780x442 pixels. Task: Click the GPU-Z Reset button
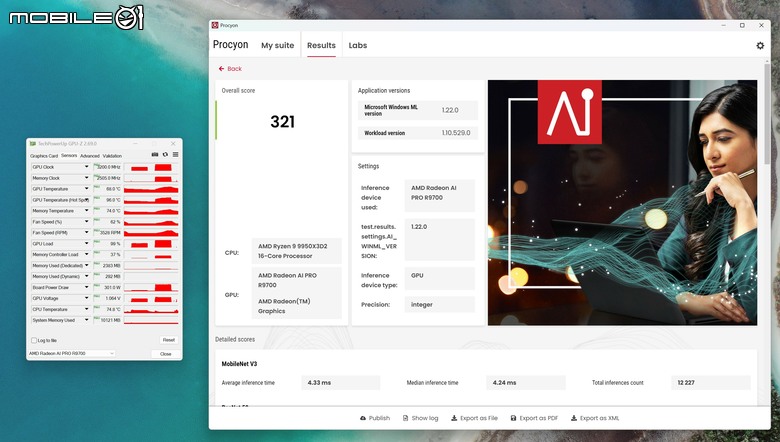click(x=169, y=340)
